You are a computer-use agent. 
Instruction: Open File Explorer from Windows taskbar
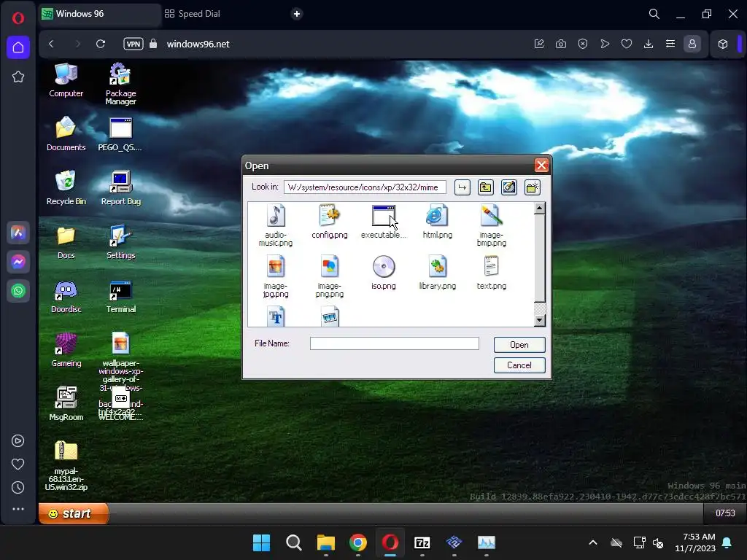pyautogui.click(x=326, y=542)
